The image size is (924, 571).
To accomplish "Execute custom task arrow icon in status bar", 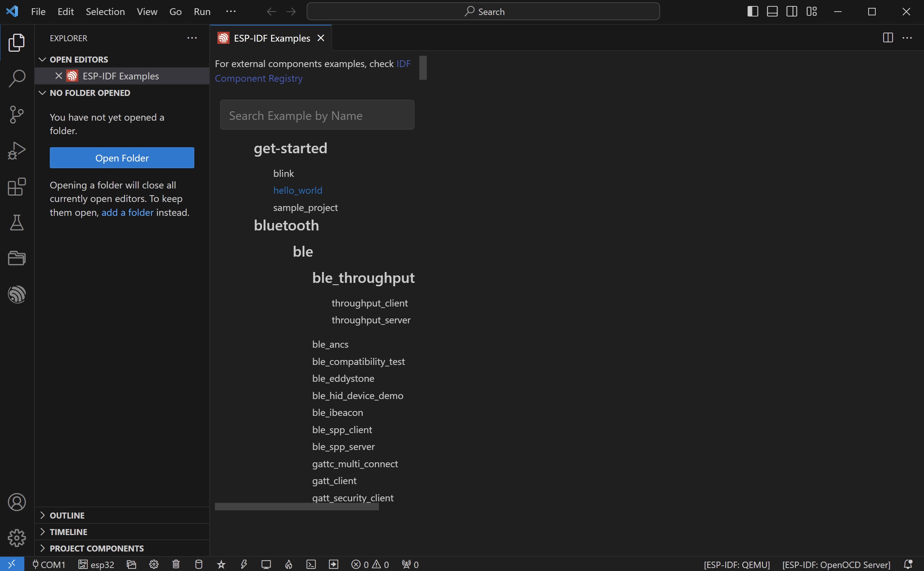I will [334, 564].
